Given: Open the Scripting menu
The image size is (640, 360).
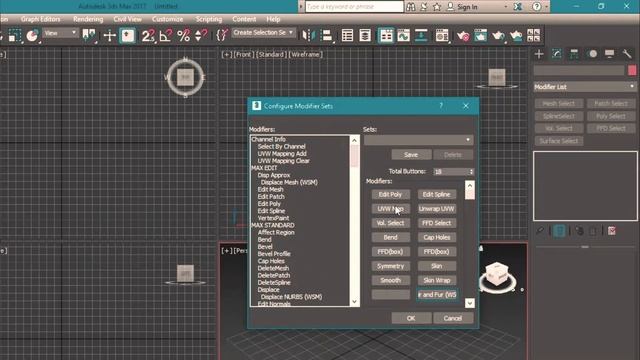Looking at the screenshot, I should pyautogui.click(x=209, y=19).
